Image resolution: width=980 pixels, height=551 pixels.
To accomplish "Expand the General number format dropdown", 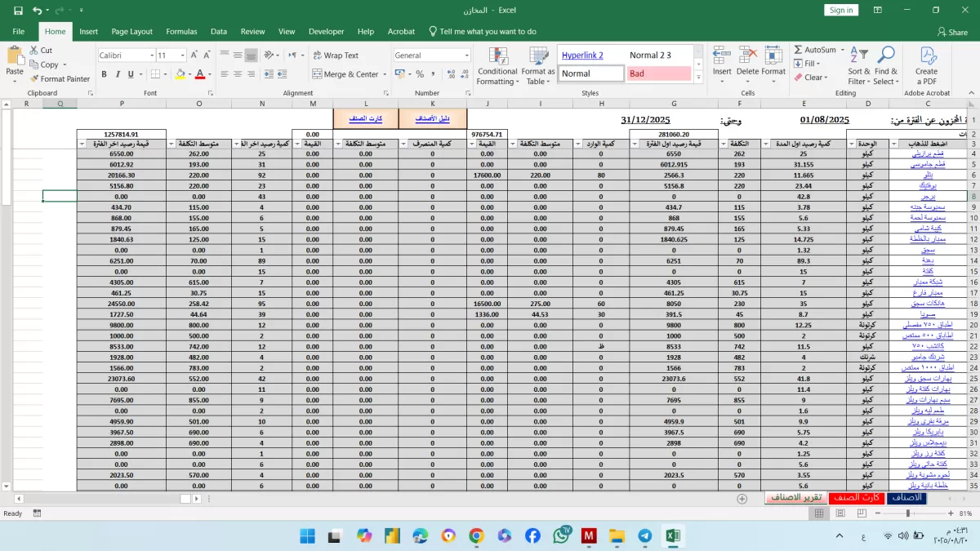I will pos(467,56).
